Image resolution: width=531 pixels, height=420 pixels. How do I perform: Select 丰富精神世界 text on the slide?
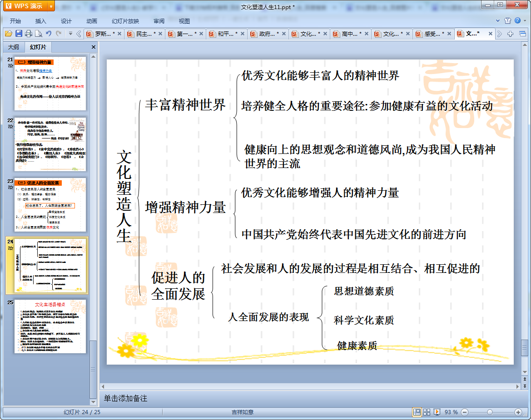(185, 105)
